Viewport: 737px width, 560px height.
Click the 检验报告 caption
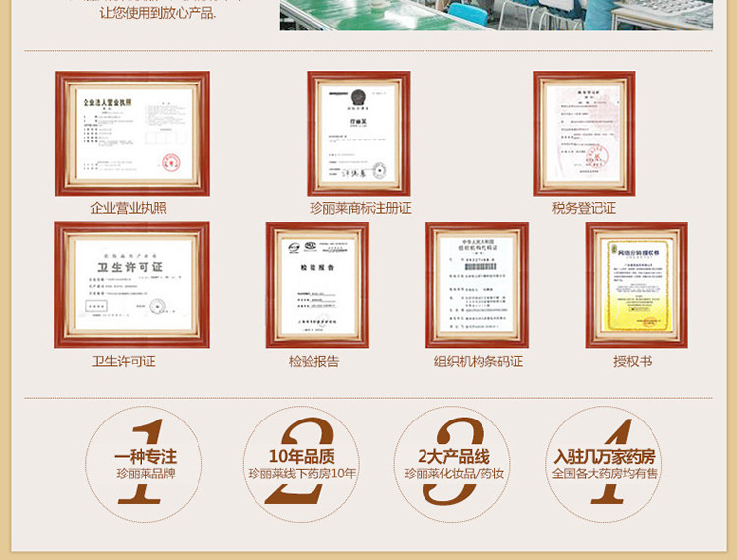313,362
